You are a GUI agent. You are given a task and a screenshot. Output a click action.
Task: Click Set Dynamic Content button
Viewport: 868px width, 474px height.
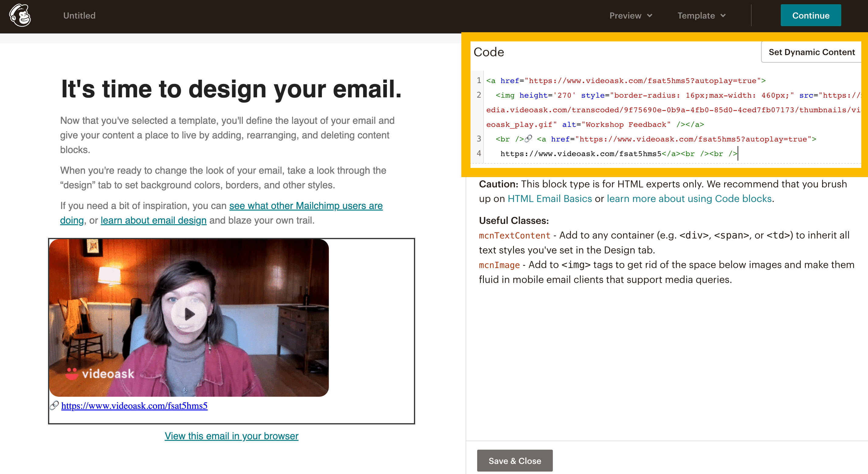(x=811, y=52)
